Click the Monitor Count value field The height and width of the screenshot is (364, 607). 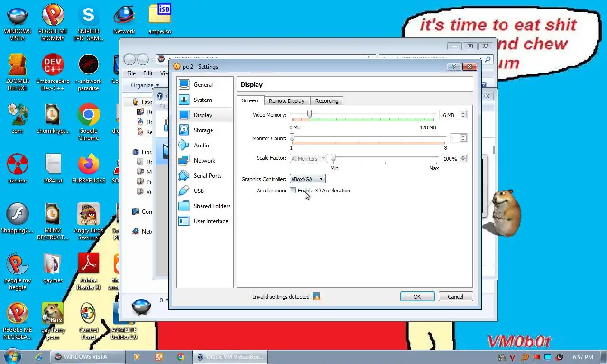455,138
